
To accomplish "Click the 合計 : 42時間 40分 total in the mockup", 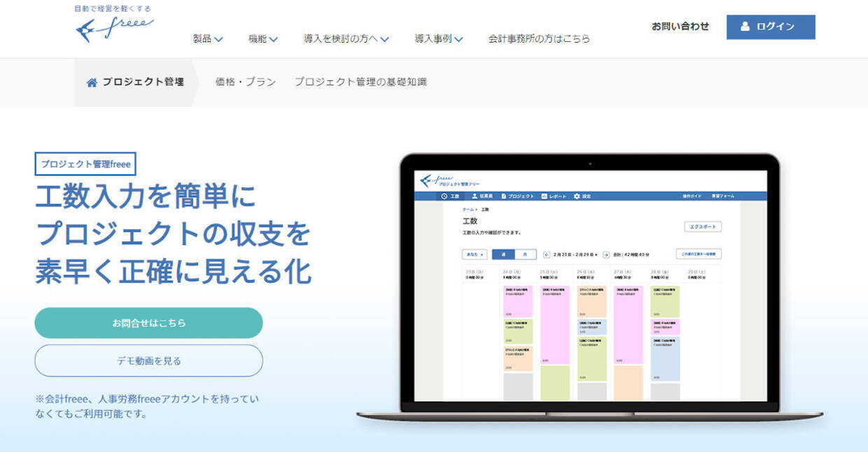I will point(631,255).
